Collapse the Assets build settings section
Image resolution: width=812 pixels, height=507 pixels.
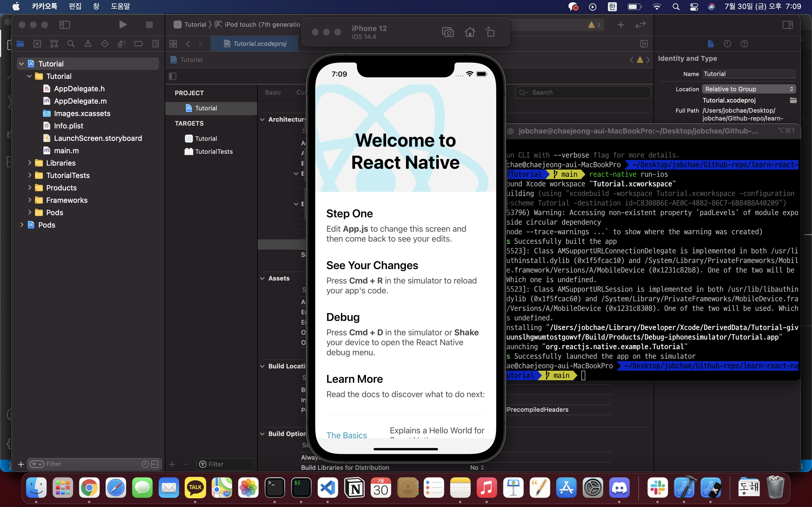pos(262,278)
